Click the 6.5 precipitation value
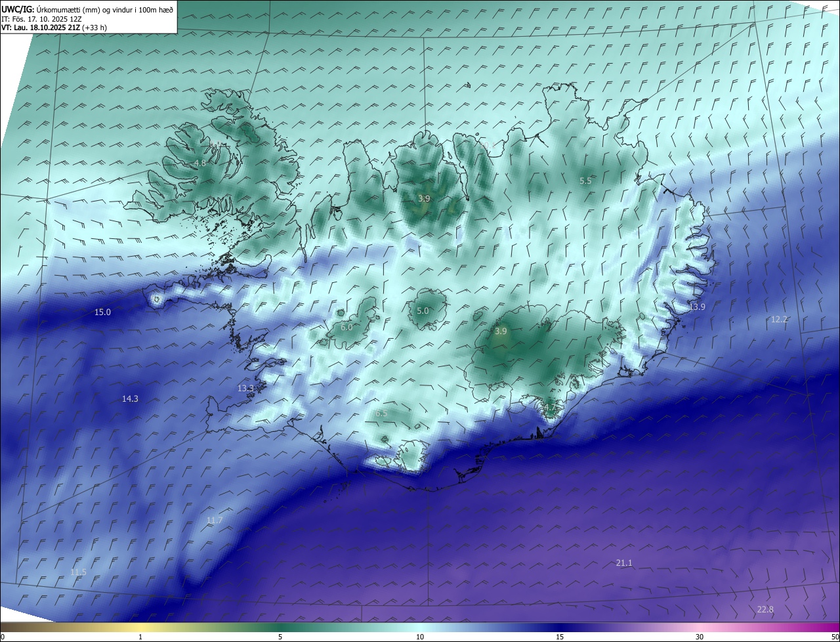This screenshot has height=642, width=840. click(381, 414)
